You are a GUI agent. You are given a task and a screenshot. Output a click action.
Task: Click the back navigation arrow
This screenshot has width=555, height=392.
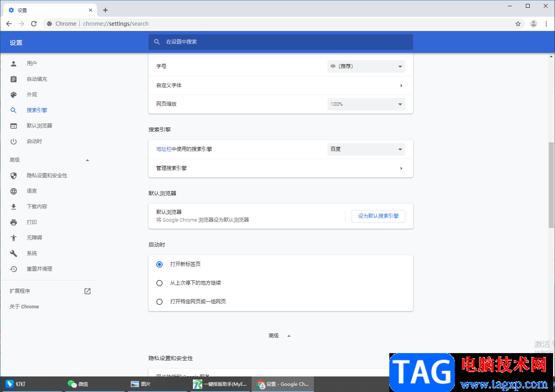click(9, 24)
